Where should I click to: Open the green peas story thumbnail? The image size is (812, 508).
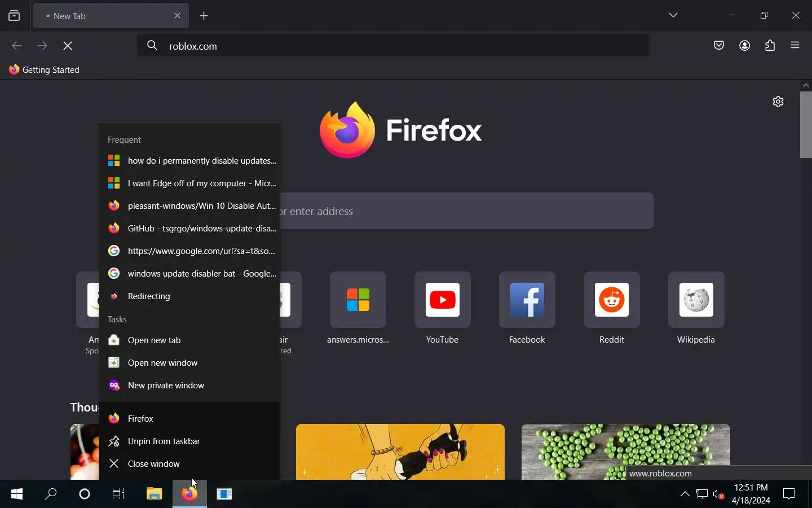coord(626,452)
